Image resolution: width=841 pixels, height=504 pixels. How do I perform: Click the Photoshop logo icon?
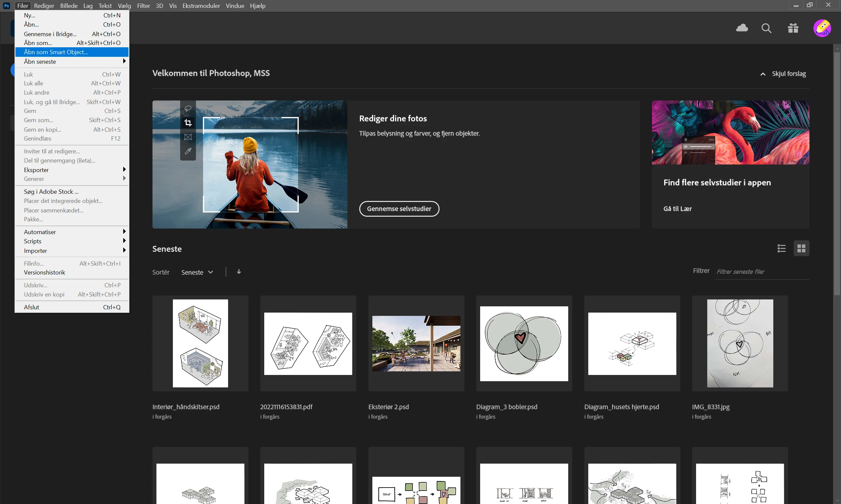[x=7, y=6]
